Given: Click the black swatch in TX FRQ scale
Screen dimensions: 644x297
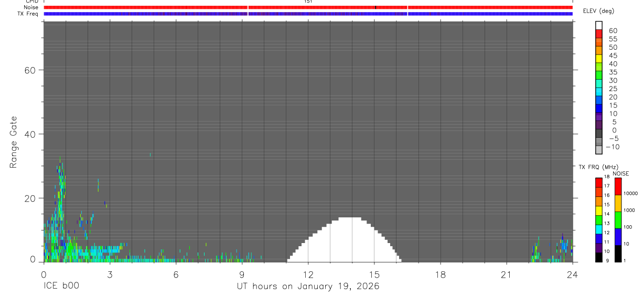Looking at the screenshot, I should 599,257.
